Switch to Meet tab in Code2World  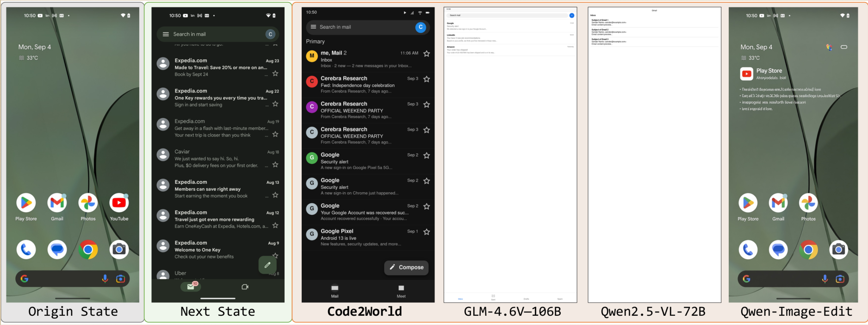(x=401, y=291)
